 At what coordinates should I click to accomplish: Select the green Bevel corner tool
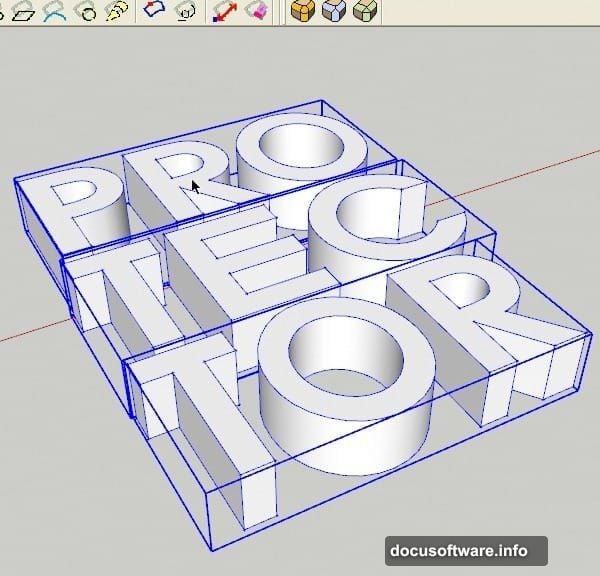click(x=365, y=11)
